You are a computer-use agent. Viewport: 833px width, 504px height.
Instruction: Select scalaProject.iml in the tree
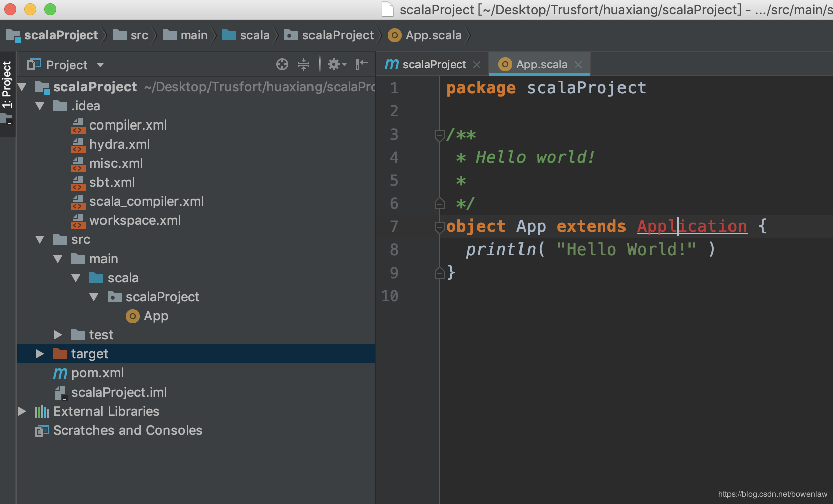119,392
